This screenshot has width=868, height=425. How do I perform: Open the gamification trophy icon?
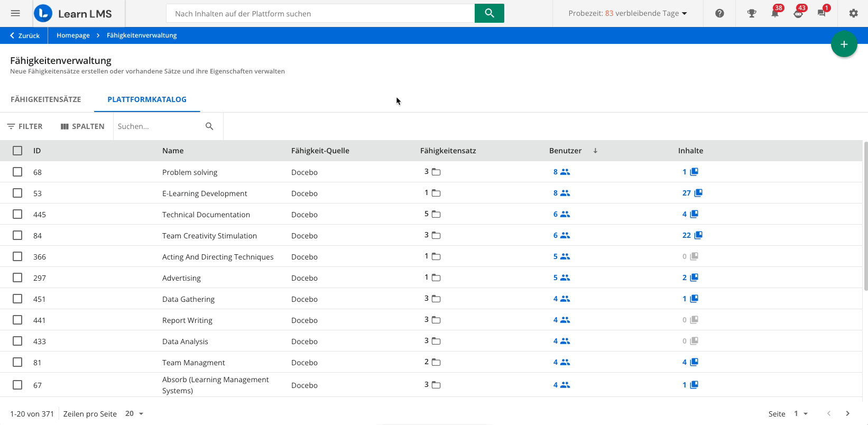[751, 13]
